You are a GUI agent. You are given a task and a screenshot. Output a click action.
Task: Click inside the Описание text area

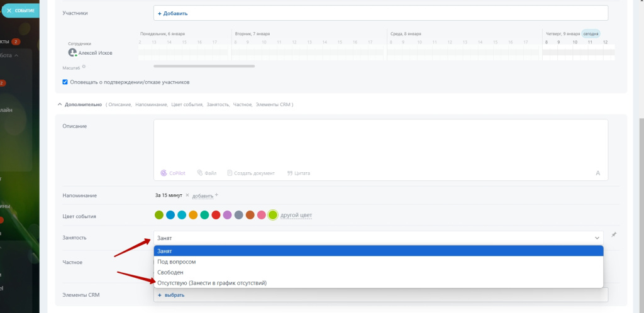pos(380,141)
